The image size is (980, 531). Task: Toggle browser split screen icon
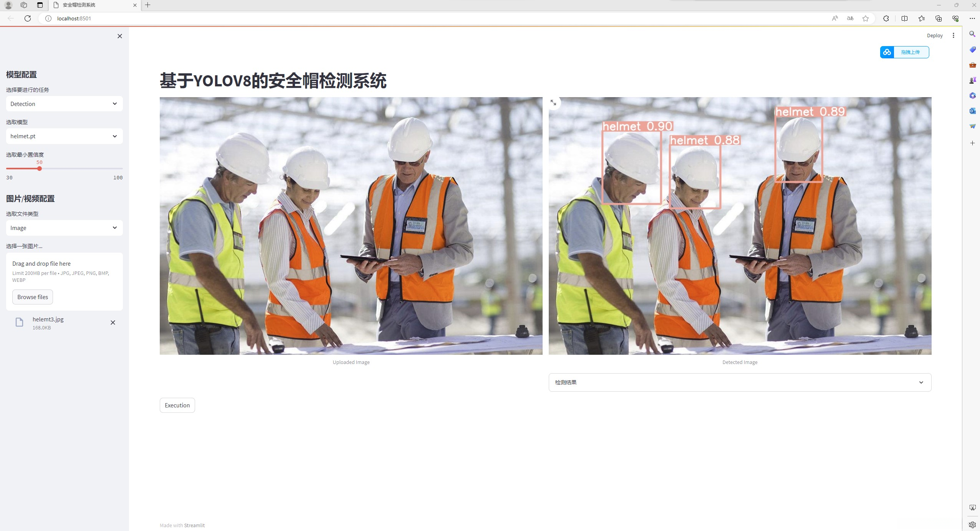click(904, 18)
